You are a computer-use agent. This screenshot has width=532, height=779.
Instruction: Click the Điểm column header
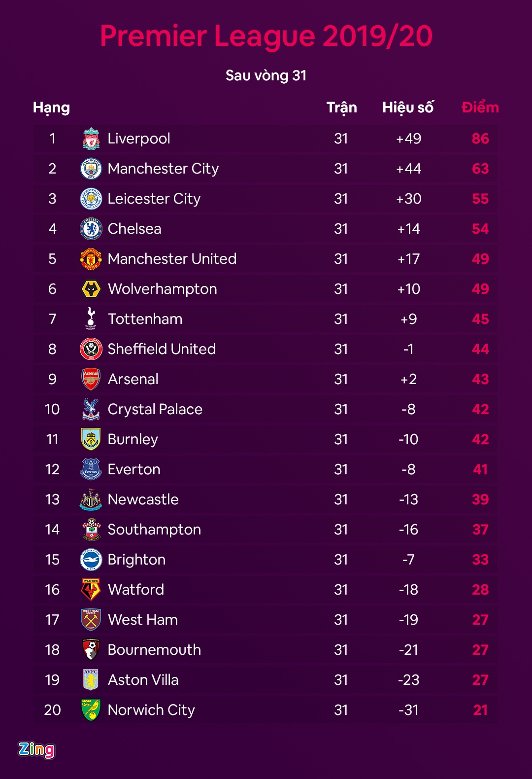click(x=480, y=107)
